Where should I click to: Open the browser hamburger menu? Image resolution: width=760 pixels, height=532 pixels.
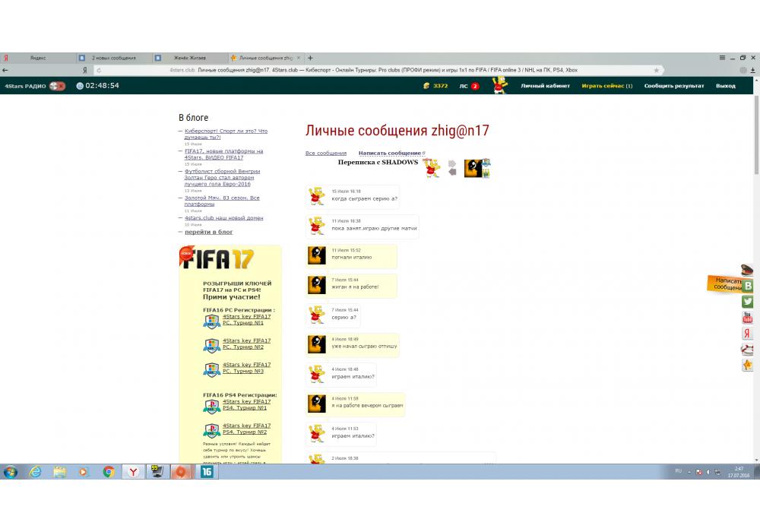tap(722, 58)
